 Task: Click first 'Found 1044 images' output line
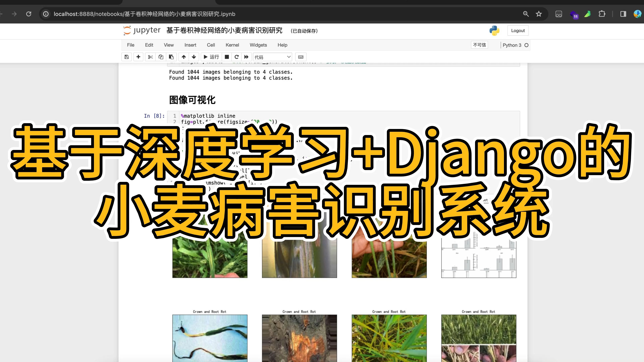coord(231,72)
